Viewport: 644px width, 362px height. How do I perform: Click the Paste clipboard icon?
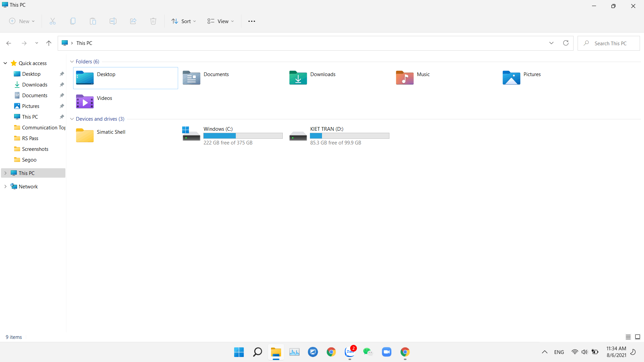click(93, 21)
